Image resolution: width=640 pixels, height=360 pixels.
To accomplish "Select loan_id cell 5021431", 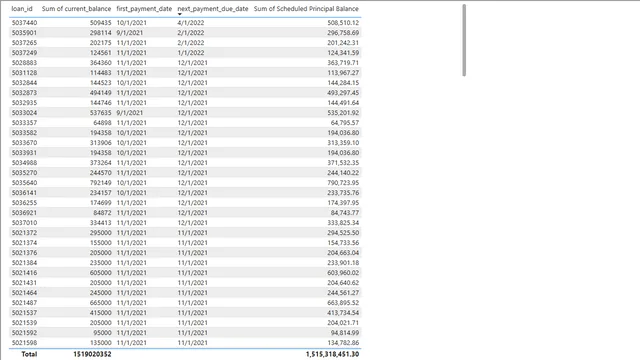I will [24, 283].
